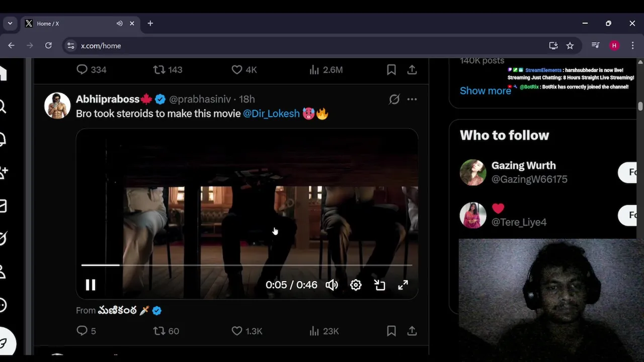The height and width of the screenshot is (362, 644).
Task: Open Messages envelope in sidebar
Action: 2,206
